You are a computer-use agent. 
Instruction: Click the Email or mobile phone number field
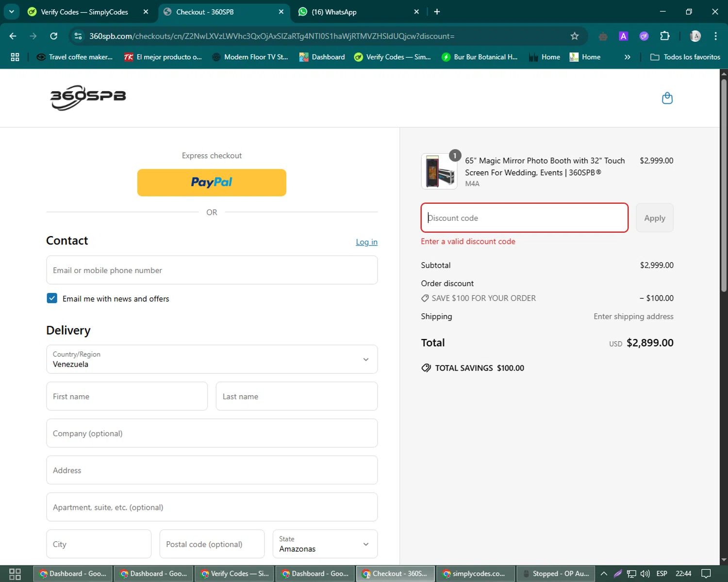[x=212, y=270]
